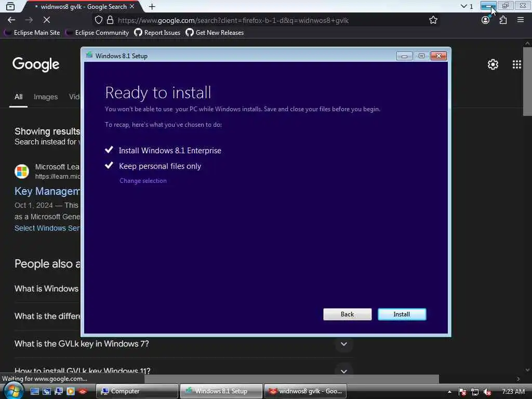Select the All search tab
This screenshot has width=532, height=399.
tap(18, 97)
